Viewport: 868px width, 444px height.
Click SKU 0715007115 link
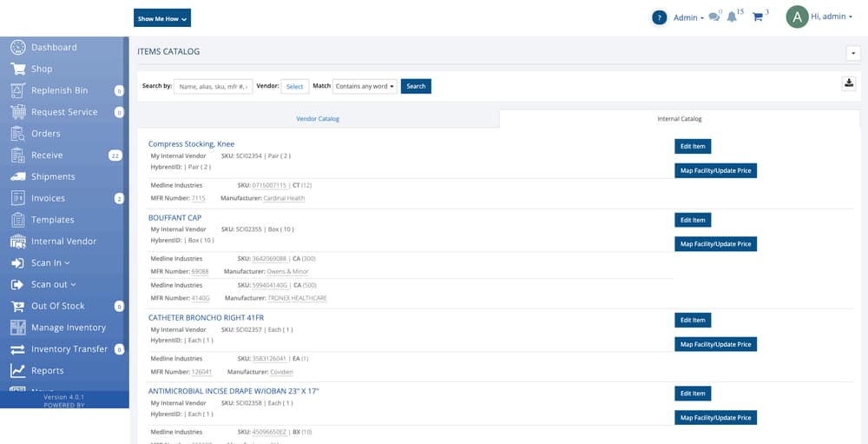coord(269,185)
